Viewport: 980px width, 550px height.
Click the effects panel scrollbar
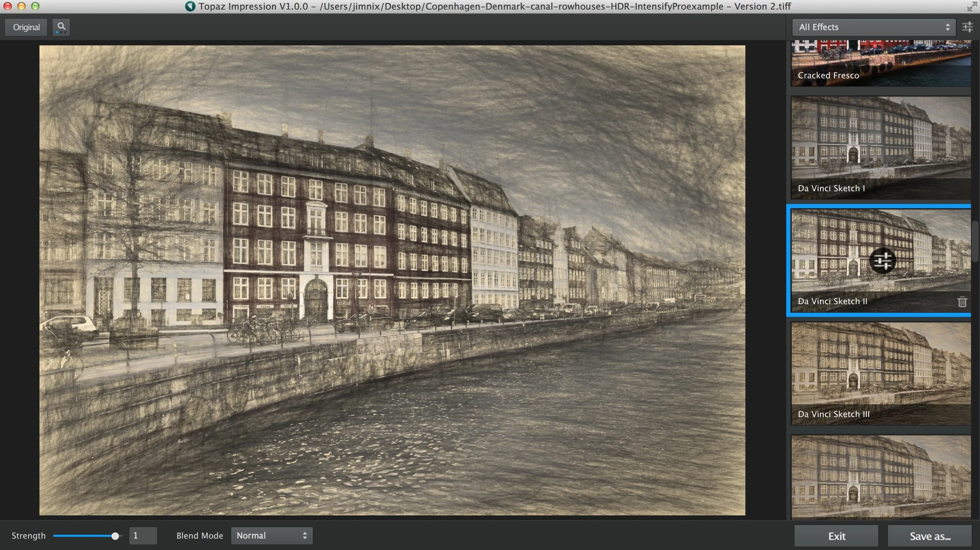(975, 242)
